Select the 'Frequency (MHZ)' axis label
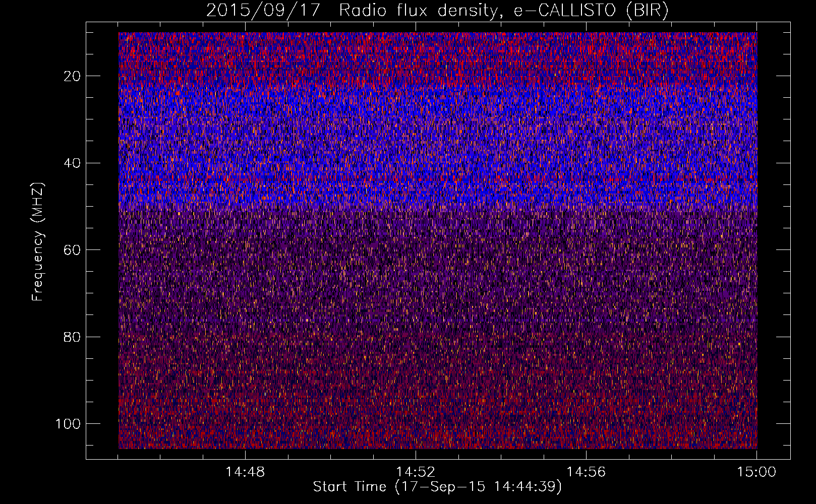816x504 pixels. click(38, 242)
